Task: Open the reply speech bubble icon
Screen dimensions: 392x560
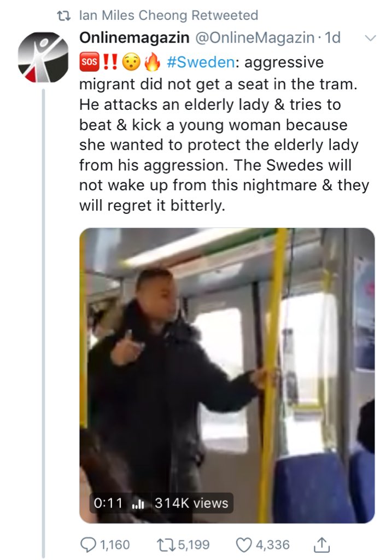Action: 88,545
